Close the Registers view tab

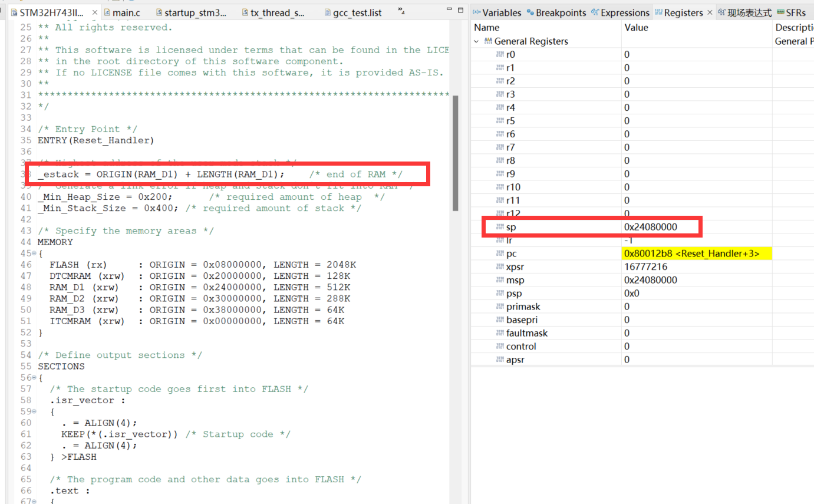(709, 12)
